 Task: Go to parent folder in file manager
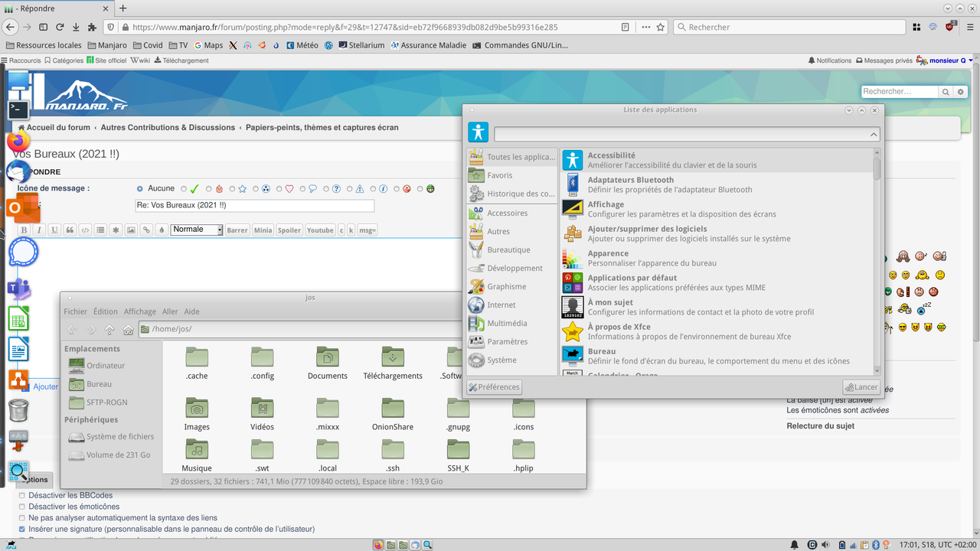click(x=109, y=330)
